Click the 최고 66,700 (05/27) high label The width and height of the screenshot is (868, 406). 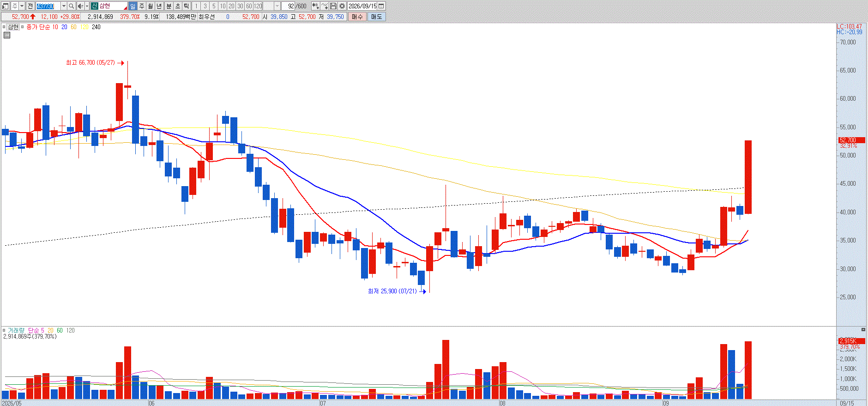pos(90,62)
